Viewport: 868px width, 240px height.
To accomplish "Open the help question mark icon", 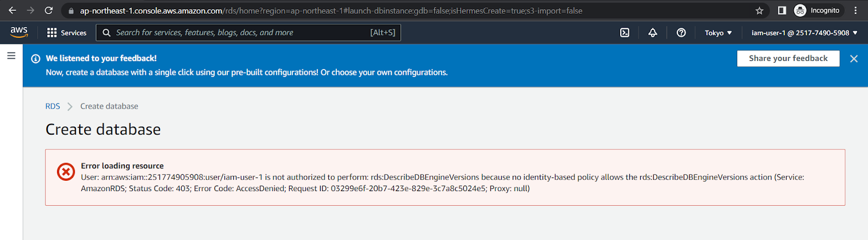I will tap(681, 33).
